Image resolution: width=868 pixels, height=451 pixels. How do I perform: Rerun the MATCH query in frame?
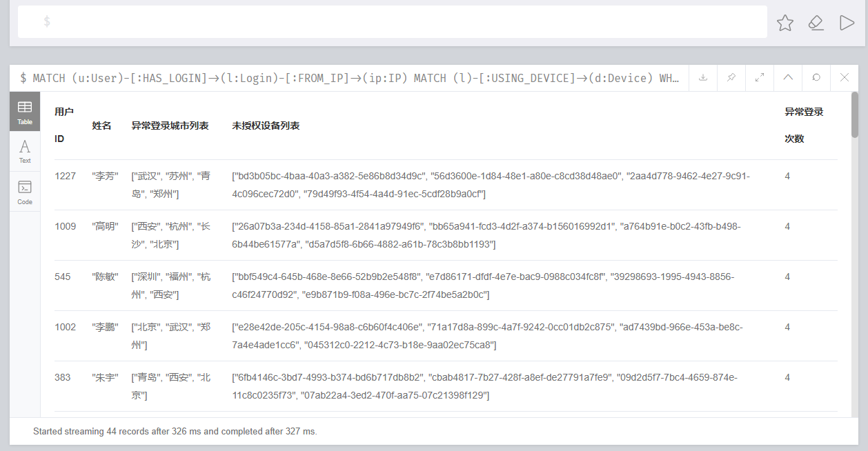pyautogui.click(x=816, y=78)
